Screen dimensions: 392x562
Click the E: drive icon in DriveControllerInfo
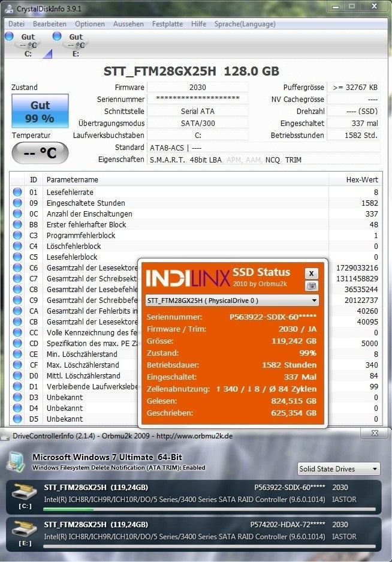pos(25,529)
